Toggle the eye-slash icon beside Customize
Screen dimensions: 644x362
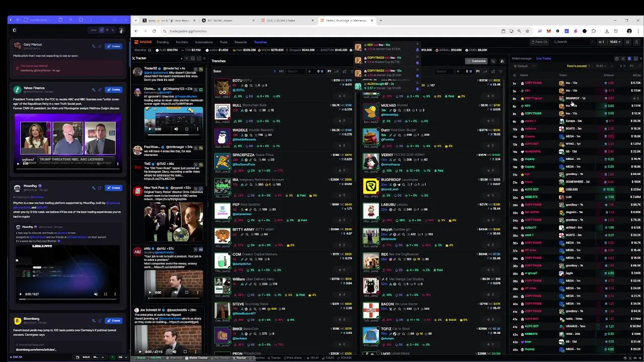click(x=493, y=61)
